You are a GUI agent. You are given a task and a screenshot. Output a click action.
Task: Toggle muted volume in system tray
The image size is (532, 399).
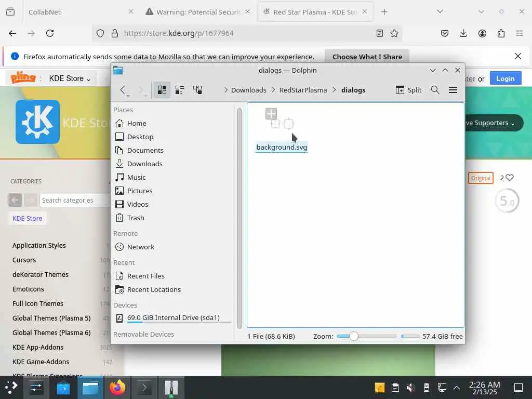pyautogui.click(x=410, y=388)
